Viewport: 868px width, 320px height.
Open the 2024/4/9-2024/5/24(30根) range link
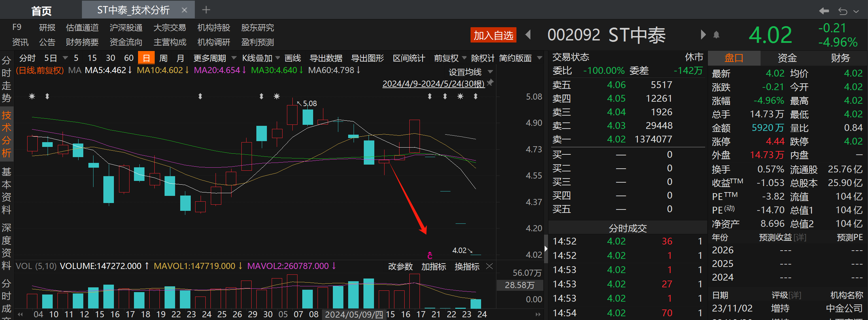click(433, 84)
